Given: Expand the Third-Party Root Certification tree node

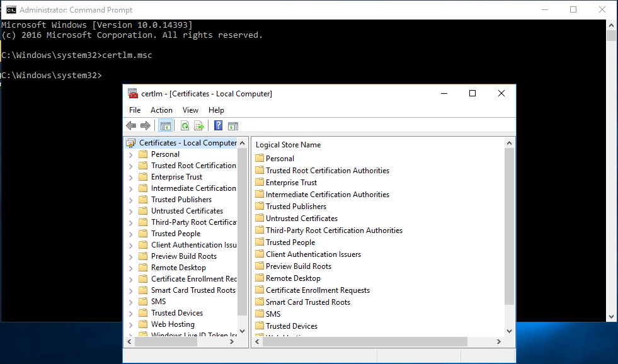Looking at the screenshot, I should coord(131,223).
